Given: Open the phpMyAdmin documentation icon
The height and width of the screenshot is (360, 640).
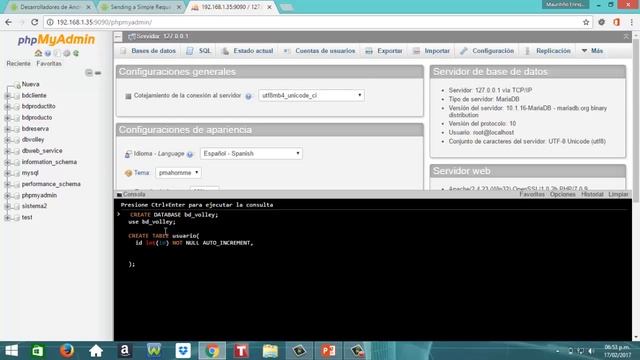Looking at the screenshot, I should (57, 53).
